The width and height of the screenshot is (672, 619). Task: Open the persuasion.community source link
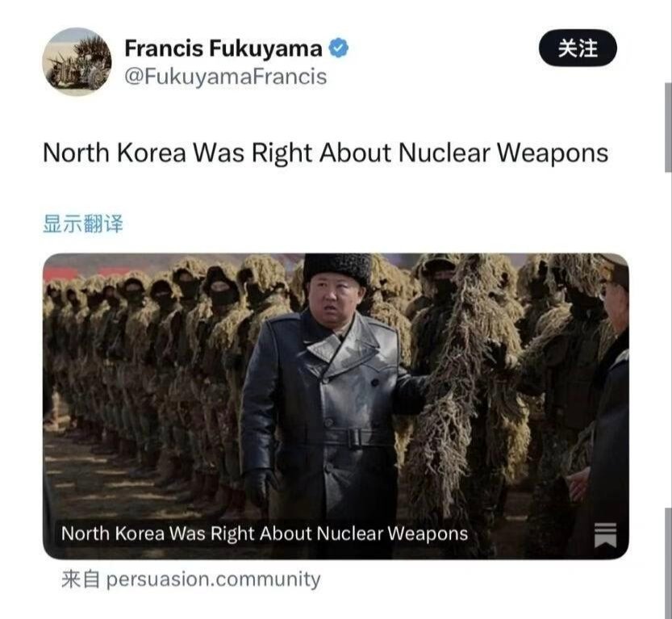coord(213,579)
